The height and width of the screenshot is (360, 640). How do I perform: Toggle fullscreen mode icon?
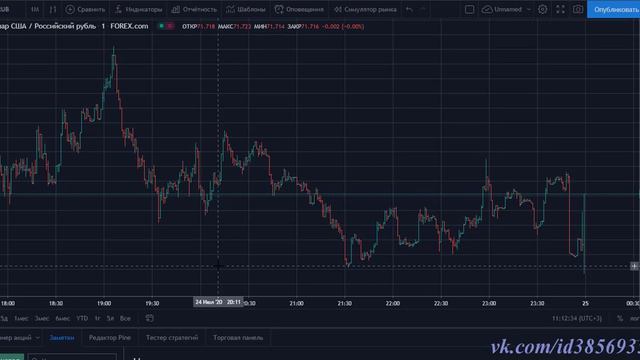(x=560, y=9)
